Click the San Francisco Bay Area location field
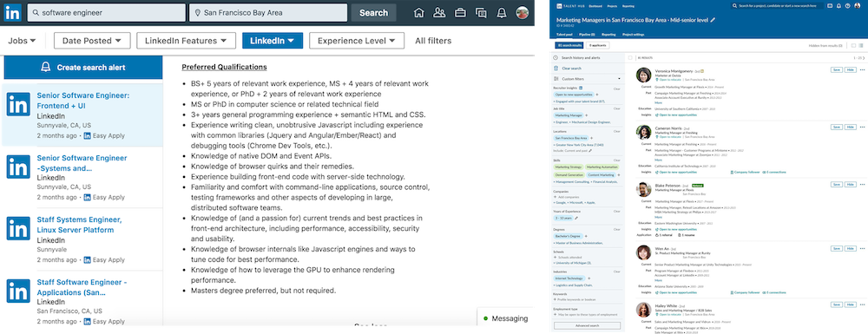The image size is (868, 334). [x=268, y=13]
